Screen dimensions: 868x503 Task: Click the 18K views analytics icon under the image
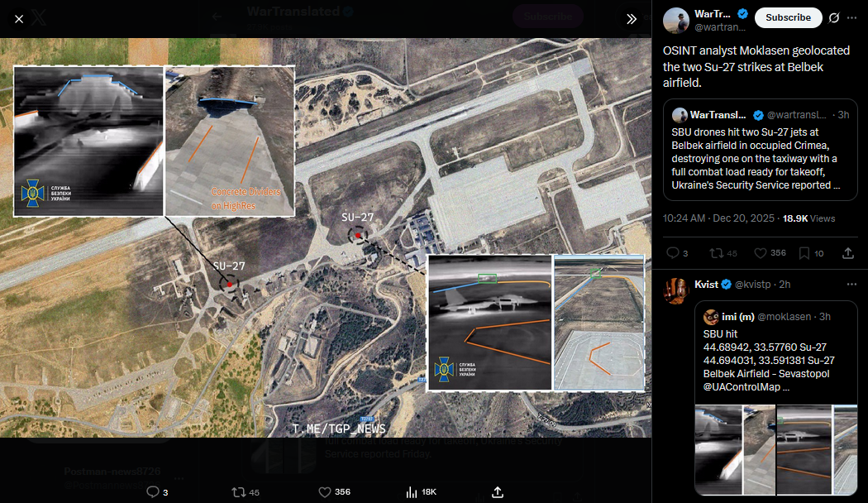[412, 492]
